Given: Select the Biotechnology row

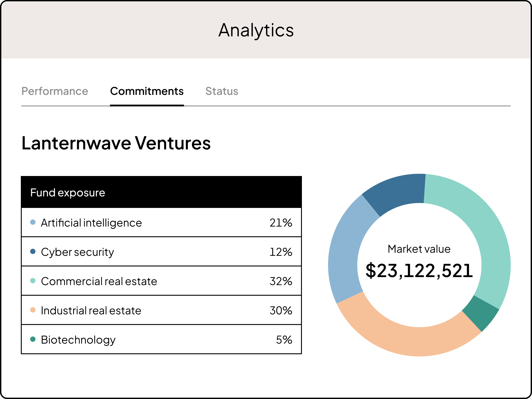Looking at the screenshot, I should click(161, 340).
